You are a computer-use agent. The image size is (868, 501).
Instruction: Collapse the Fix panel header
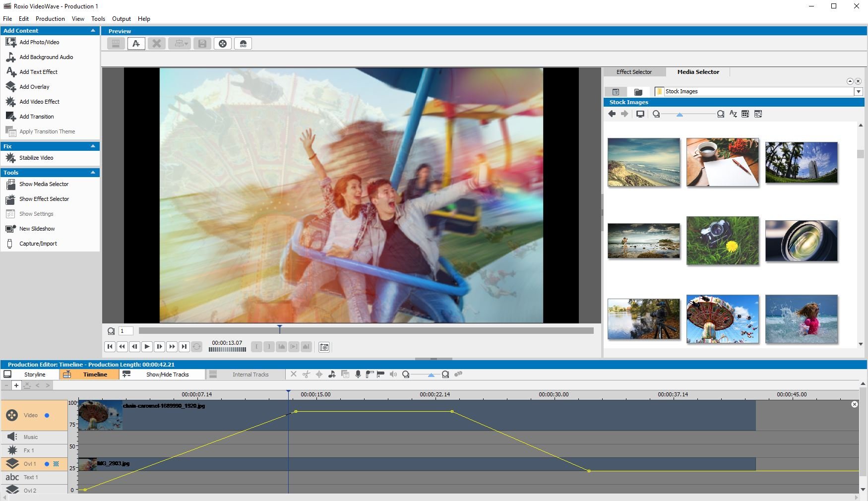click(93, 146)
